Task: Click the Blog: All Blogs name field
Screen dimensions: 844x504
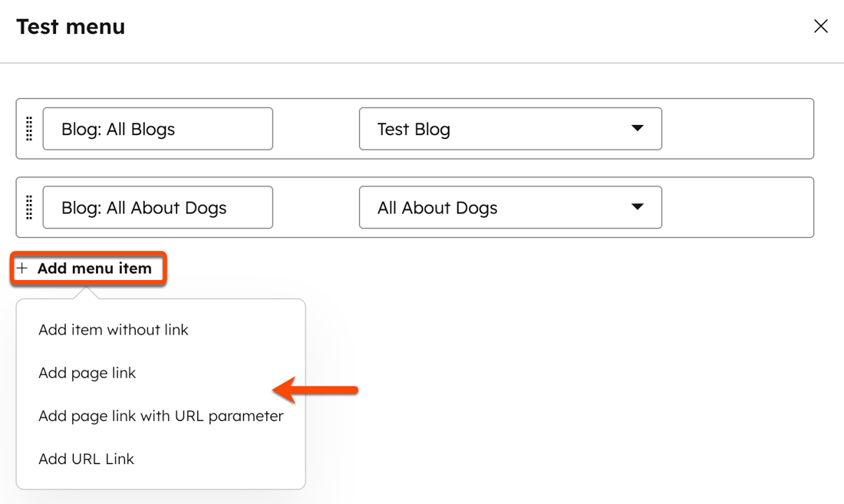Action: 158,129
